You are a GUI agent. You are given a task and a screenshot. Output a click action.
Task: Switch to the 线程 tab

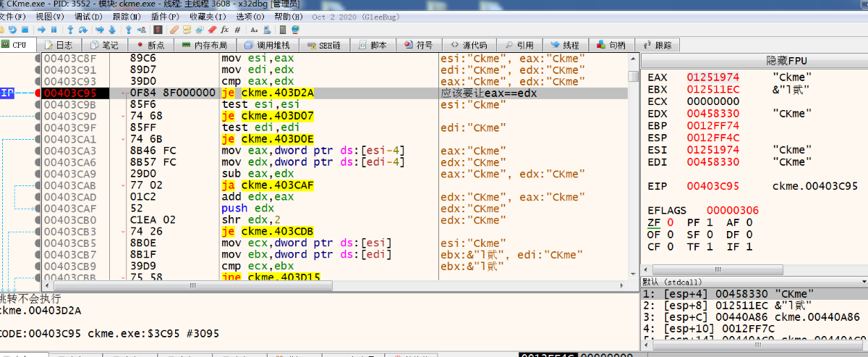tap(564, 45)
